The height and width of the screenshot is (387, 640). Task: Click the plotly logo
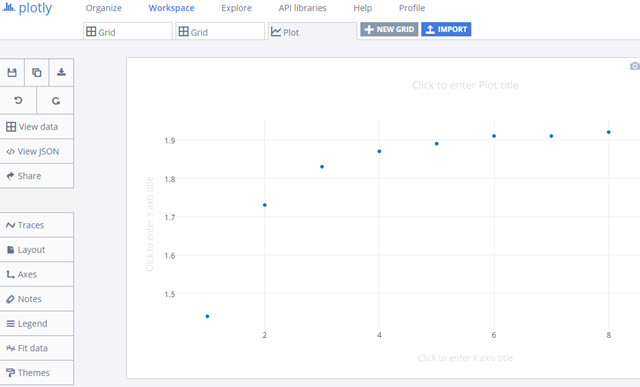tap(27, 8)
